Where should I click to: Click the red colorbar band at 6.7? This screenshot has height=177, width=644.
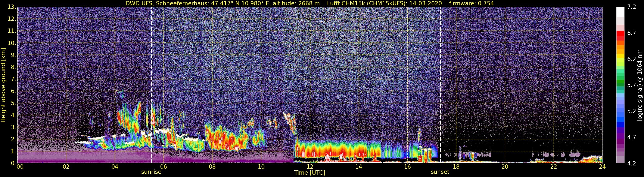point(620,33)
